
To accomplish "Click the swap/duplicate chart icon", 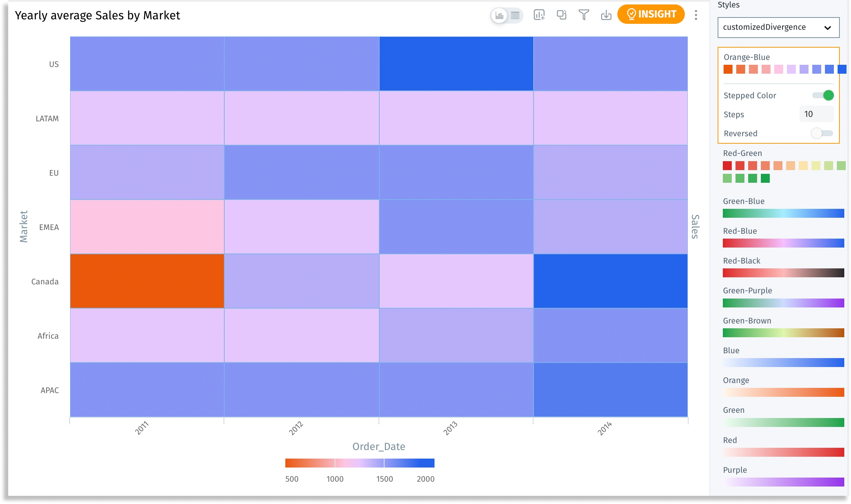I will (561, 15).
